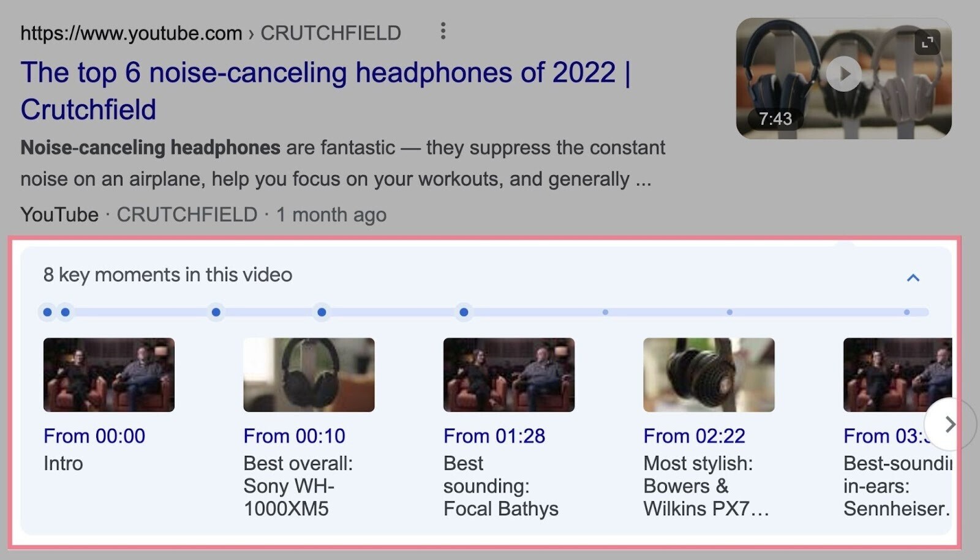This screenshot has height=560, width=980.
Task: Click the Intro caption text
Action: click(63, 464)
